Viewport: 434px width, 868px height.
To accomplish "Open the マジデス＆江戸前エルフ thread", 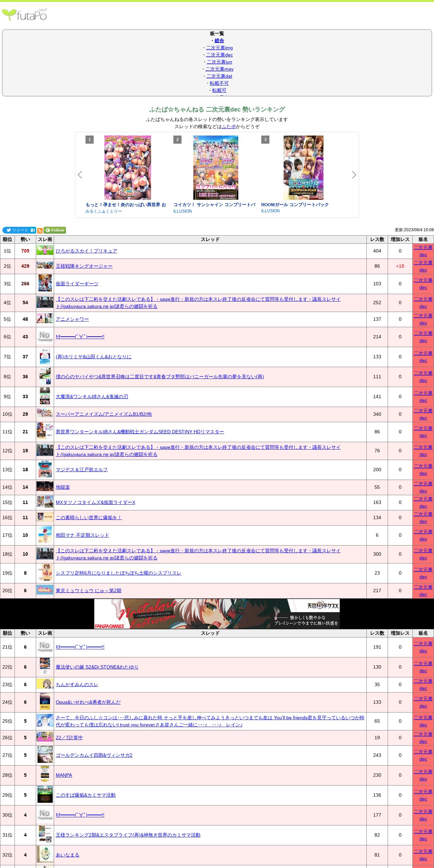I will 82,469.
